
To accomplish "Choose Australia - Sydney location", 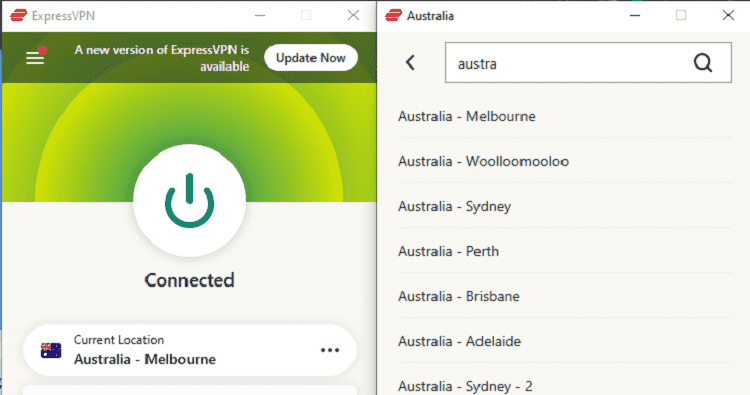I will click(565, 206).
